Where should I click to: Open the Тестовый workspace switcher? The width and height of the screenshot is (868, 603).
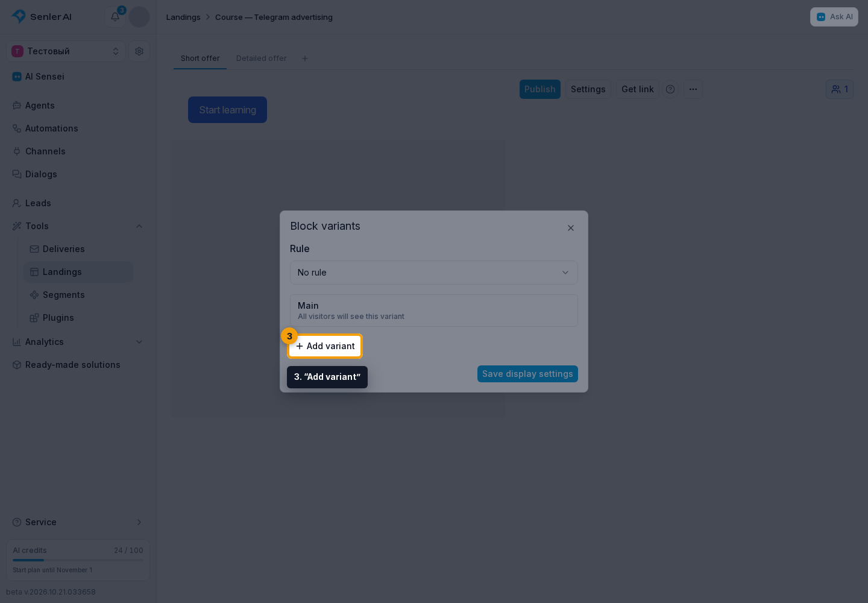(66, 51)
